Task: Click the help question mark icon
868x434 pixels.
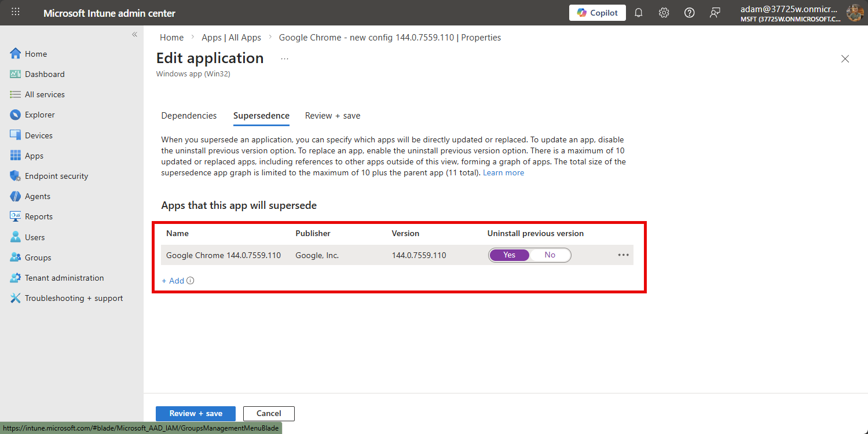Action: [x=689, y=13]
